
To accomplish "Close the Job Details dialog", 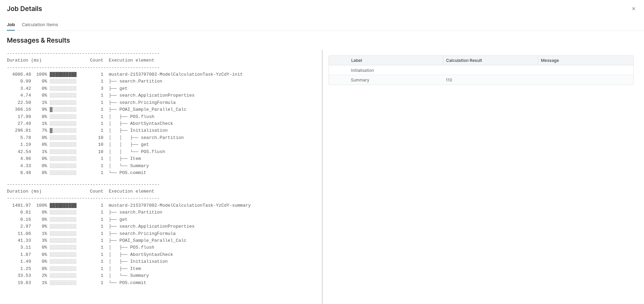I will tap(633, 9).
